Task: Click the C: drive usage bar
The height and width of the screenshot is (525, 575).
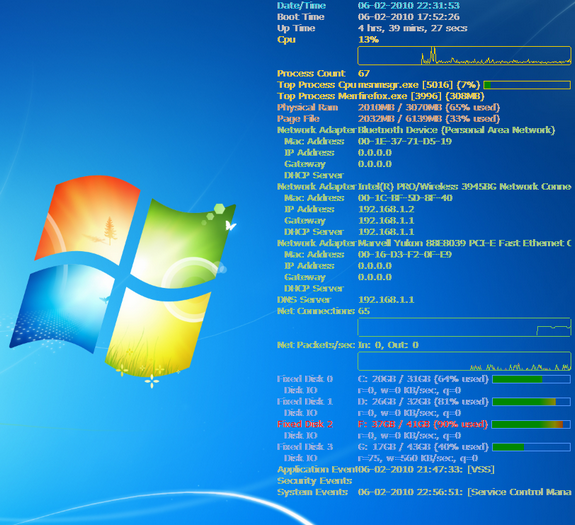Action: [x=531, y=379]
